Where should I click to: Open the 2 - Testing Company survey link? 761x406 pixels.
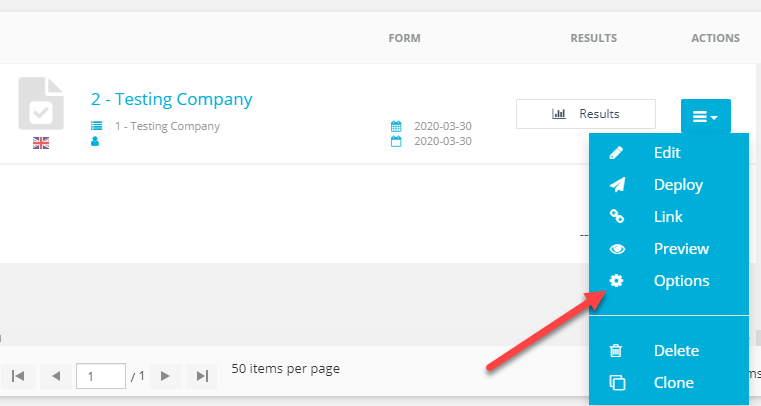pos(172,99)
